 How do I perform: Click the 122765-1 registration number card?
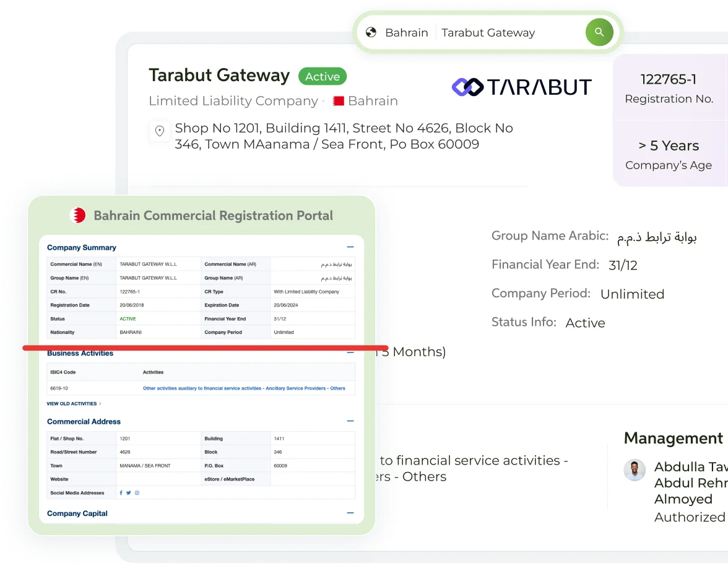pyautogui.click(x=670, y=88)
